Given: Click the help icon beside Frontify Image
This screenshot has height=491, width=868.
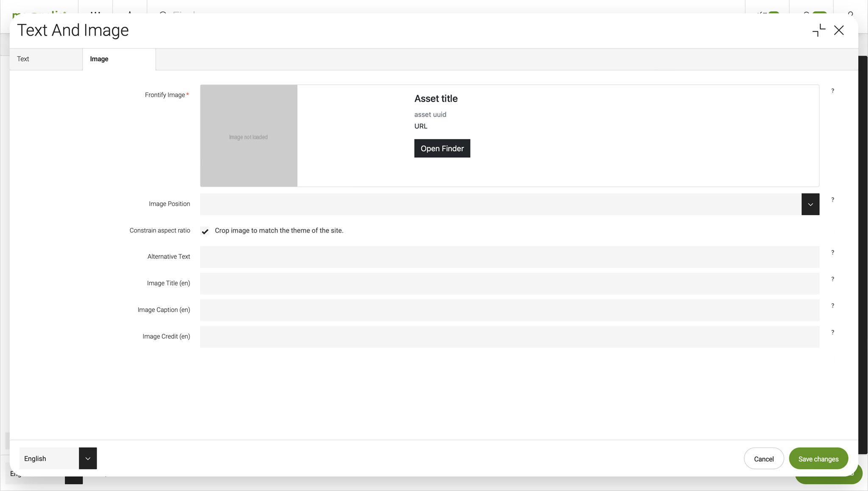Looking at the screenshot, I should 832,91.
